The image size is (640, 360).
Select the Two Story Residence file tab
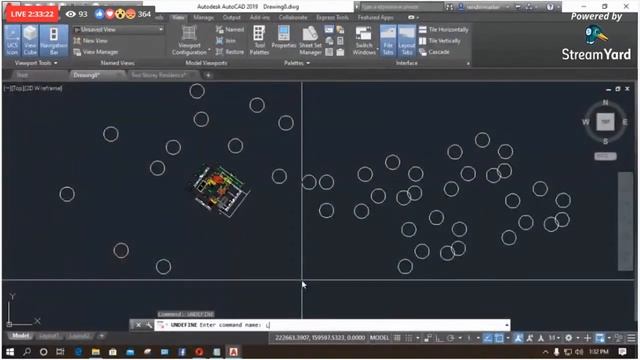(162, 75)
